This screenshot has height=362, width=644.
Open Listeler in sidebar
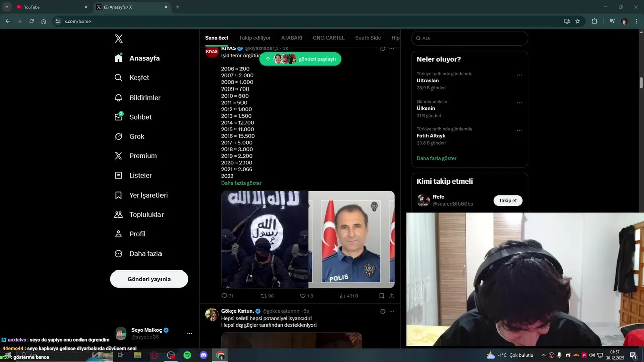[133, 175]
